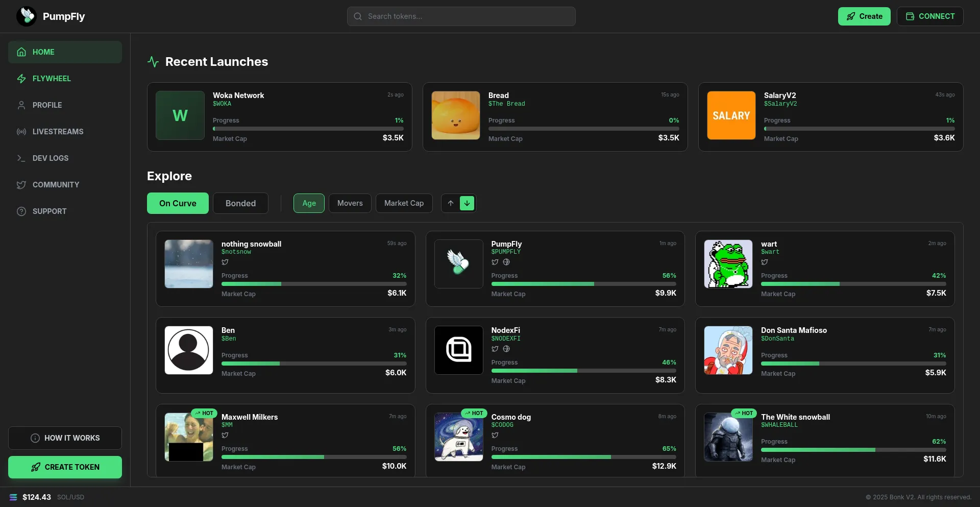The image size is (980, 507).
Task: Click the Twitter icon on Maxwell Milkers card
Action: point(225,436)
